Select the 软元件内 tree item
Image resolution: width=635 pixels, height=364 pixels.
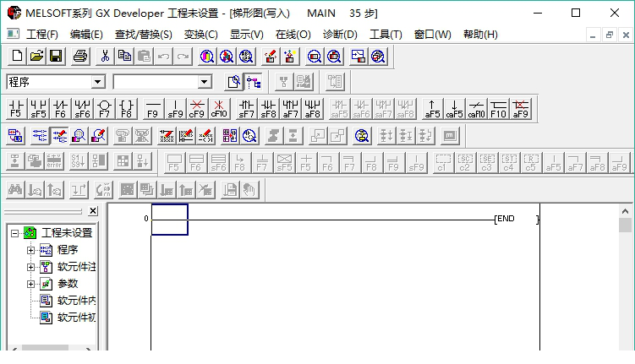[x=77, y=301]
